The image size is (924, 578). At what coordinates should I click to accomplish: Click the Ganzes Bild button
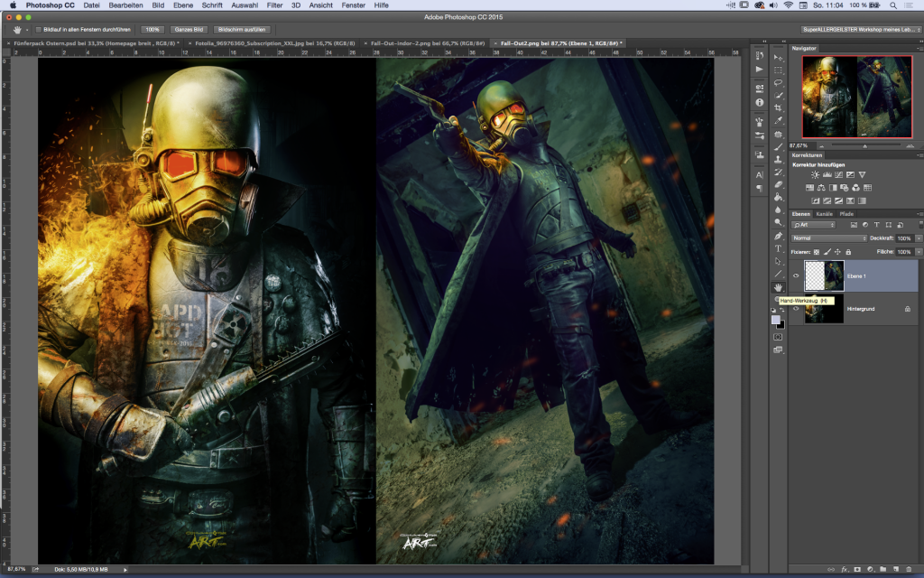189,30
